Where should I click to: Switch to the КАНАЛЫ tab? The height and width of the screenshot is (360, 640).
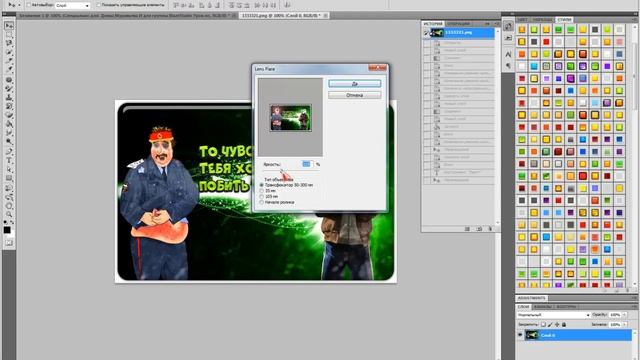tap(543, 307)
